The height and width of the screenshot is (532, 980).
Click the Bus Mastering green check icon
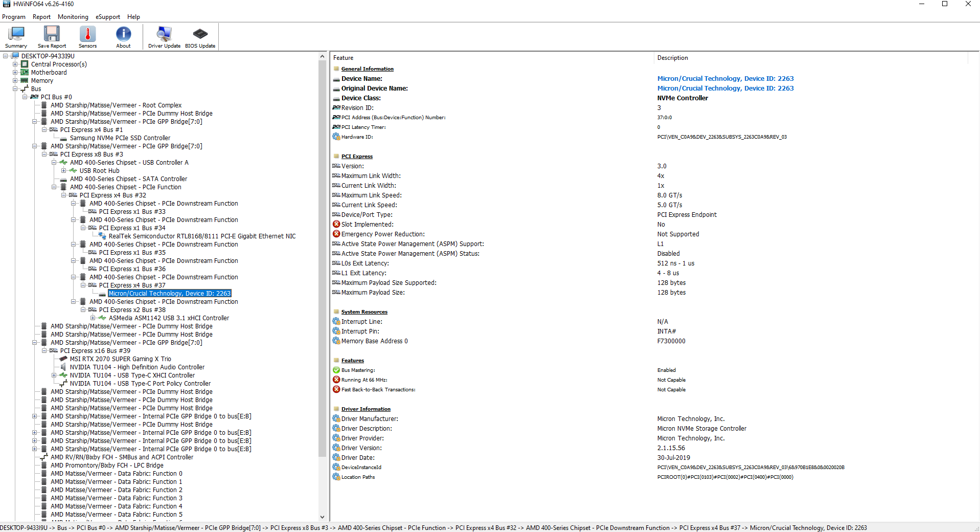tap(336, 370)
